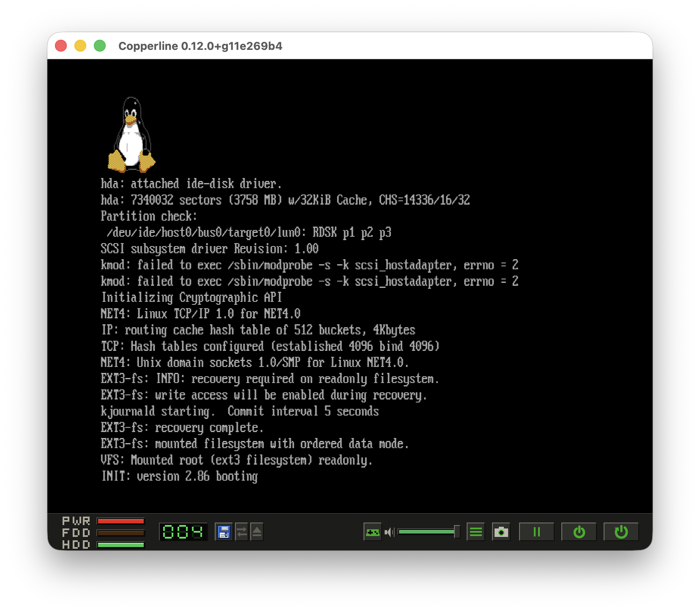Click the power on/off button
This screenshot has height=613, width=700.
point(579,532)
